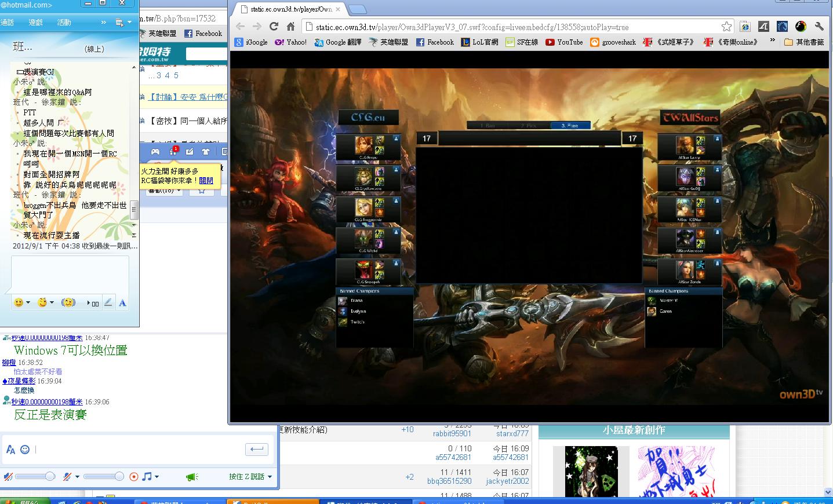Toggle RC speaker mute
Screen dimensions: 833x504
8,477
